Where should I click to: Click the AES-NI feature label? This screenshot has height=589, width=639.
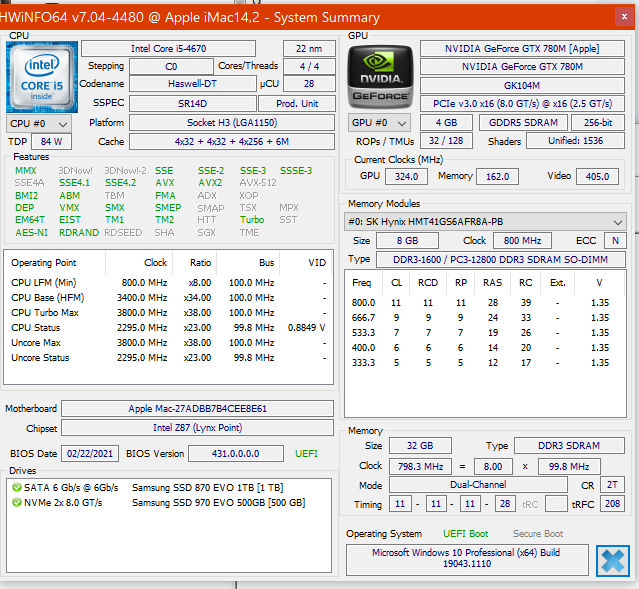[x=31, y=233]
